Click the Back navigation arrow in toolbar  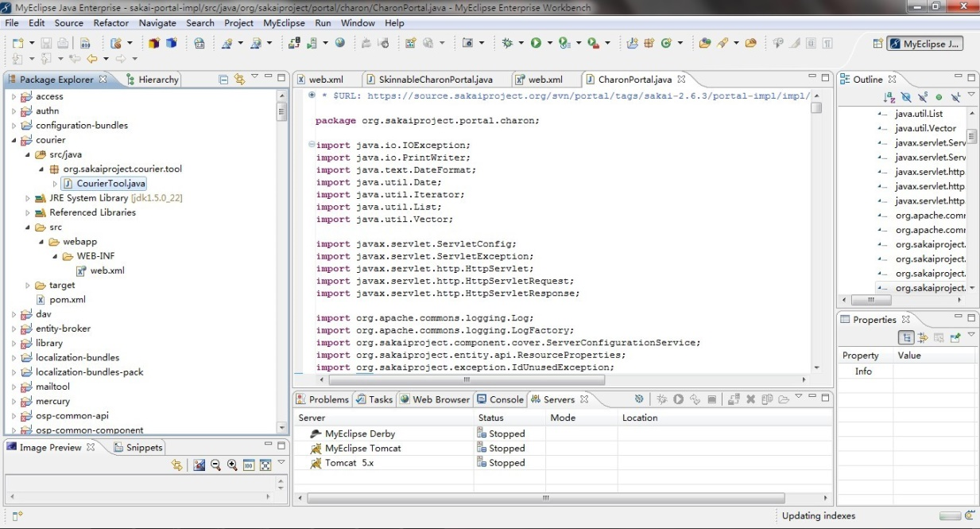[x=92, y=58]
